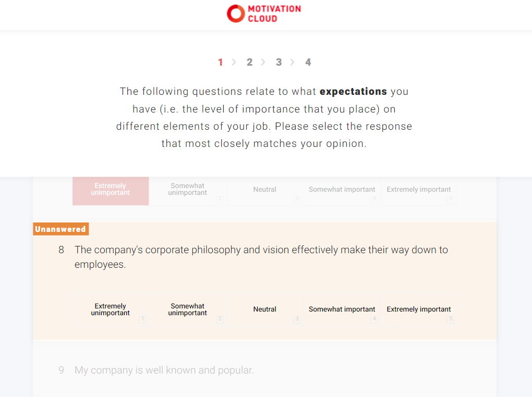Screen dimensions: 532x397
Task: Select Somewhat unimportant for question 8
Action: click(x=188, y=310)
